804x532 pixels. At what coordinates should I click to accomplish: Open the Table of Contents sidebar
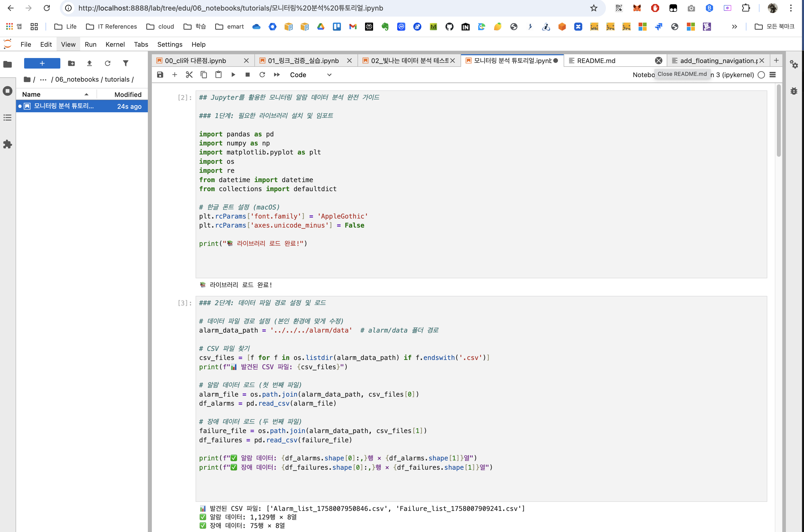[8, 118]
